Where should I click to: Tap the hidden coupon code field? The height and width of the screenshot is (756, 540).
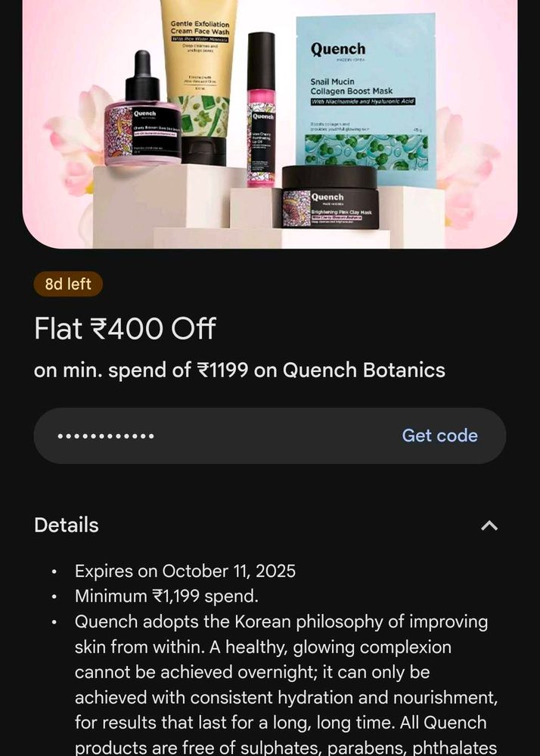coord(269,436)
